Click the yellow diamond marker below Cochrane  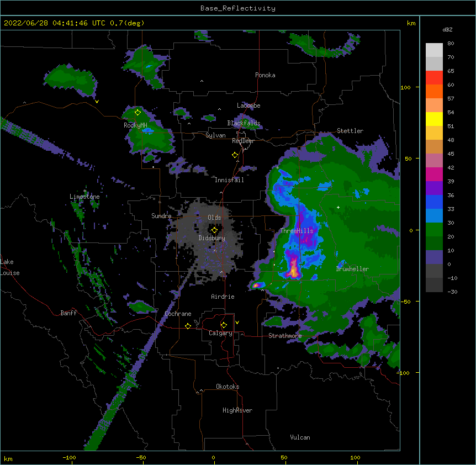pyautogui.click(x=188, y=326)
